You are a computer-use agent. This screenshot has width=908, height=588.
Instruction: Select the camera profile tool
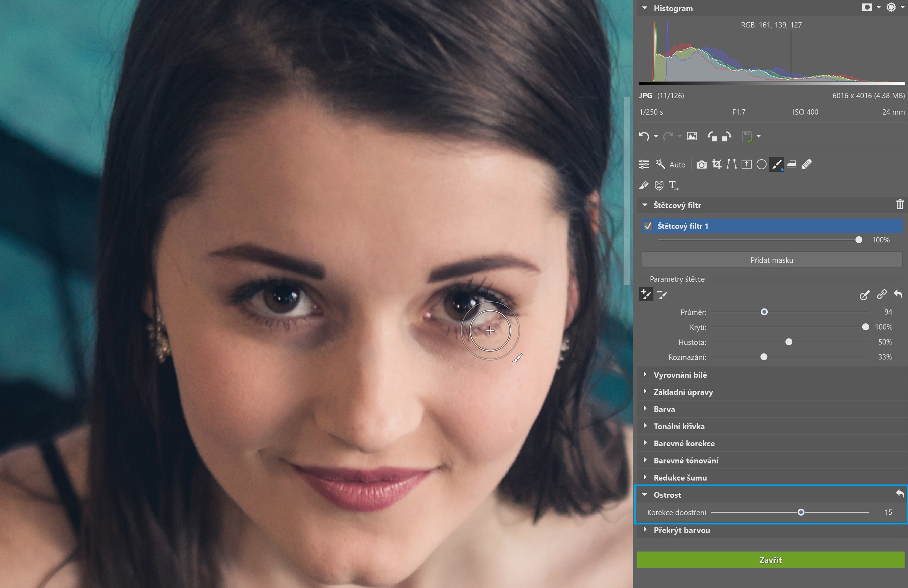coord(701,165)
